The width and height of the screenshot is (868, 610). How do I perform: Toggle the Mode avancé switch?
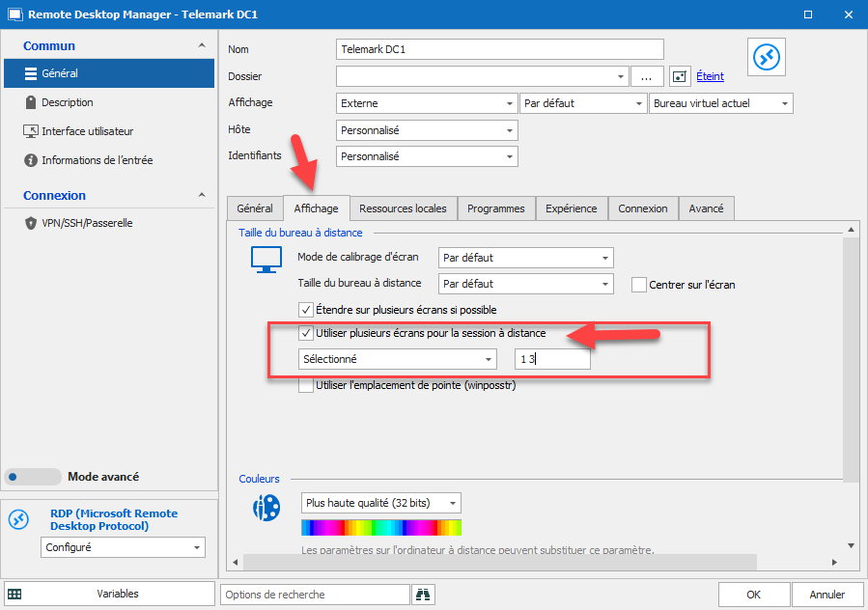pyautogui.click(x=32, y=476)
